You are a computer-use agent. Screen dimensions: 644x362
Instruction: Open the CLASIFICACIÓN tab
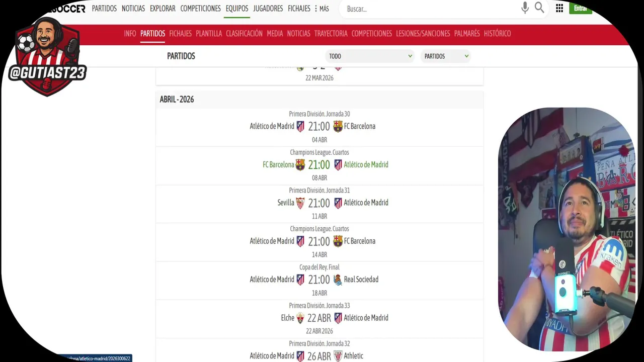click(244, 34)
